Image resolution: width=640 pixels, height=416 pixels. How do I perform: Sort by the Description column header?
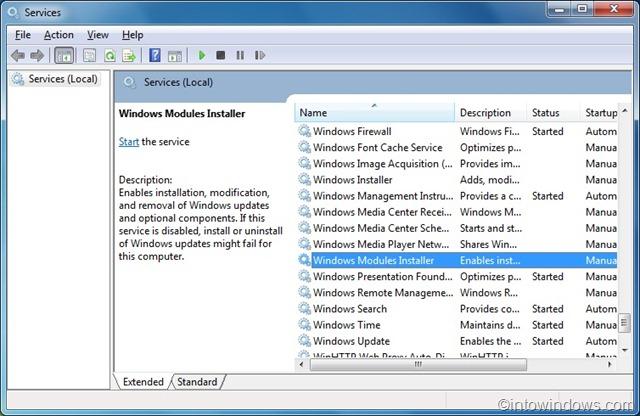490,113
